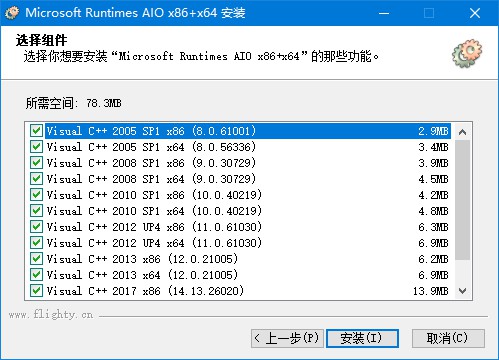Viewport: 499px width, 360px height.
Task: Select Visual C++ 2013 x64 list item
Action: pyautogui.click(x=248, y=275)
